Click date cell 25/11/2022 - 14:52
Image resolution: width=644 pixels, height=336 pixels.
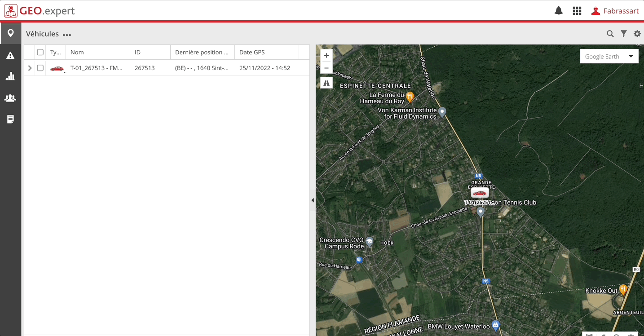click(x=265, y=68)
